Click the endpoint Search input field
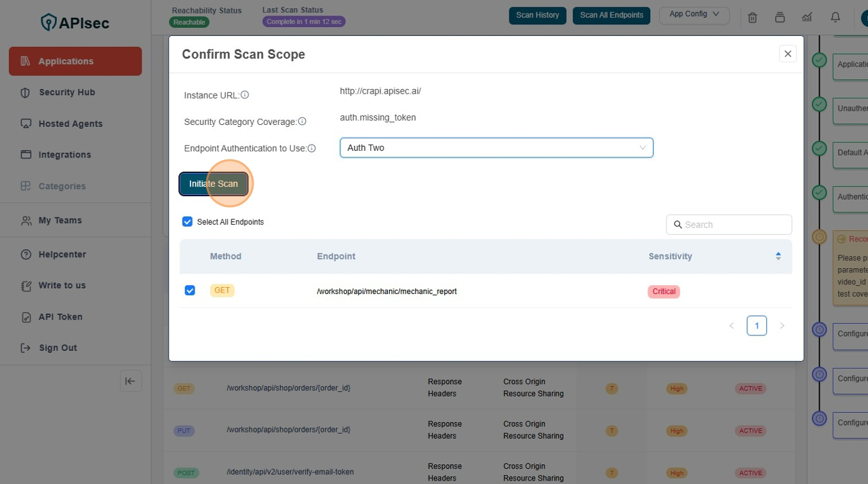 [729, 225]
